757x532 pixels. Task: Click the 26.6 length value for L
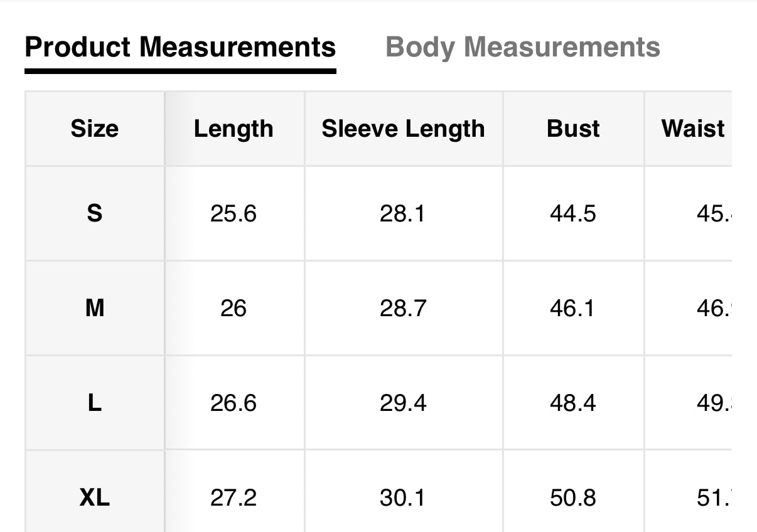coord(234,403)
